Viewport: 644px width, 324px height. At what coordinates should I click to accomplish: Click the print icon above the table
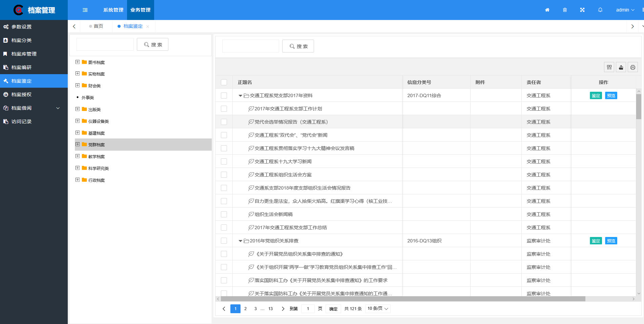[x=632, y=67]
